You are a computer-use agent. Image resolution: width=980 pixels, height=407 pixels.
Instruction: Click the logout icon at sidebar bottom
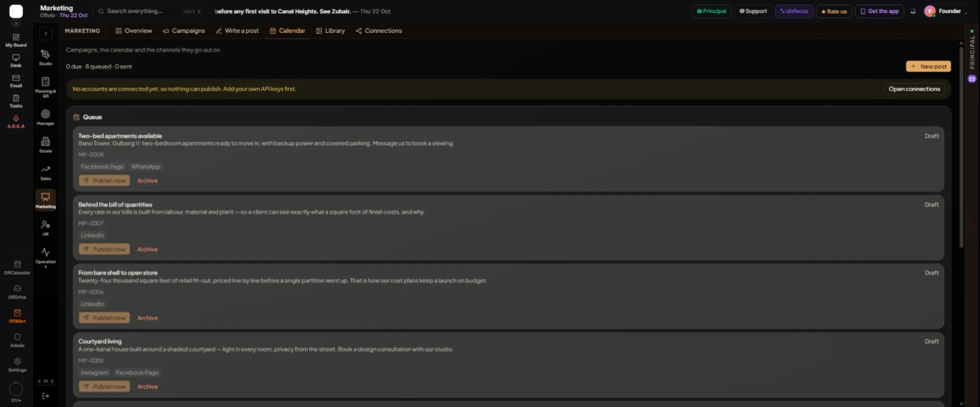coord(46,396)
